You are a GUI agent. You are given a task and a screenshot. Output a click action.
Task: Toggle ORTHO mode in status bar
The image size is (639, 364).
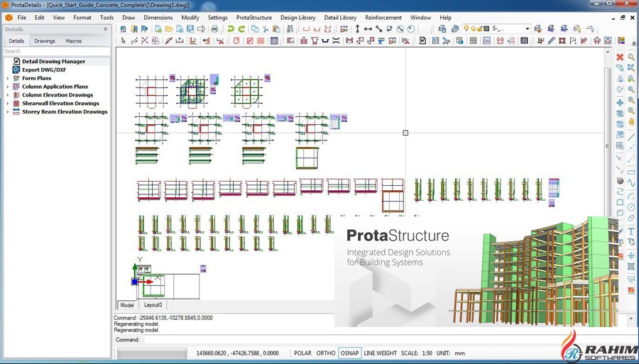326,353
